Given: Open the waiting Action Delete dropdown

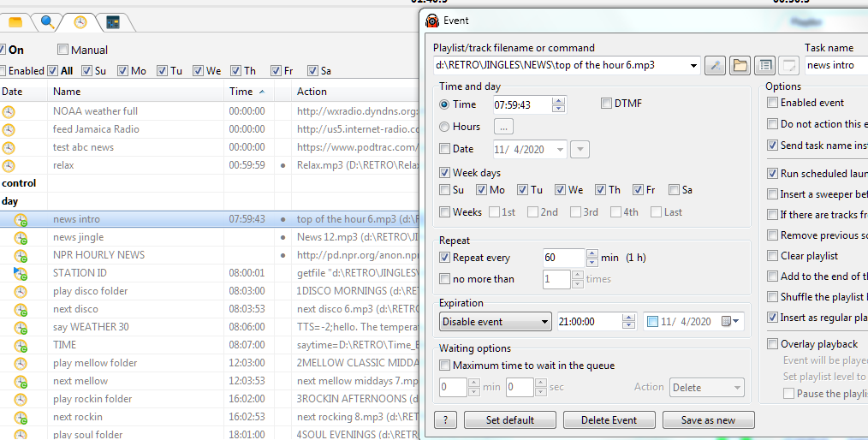Looking at the screenshot, I should coord(707,388).
